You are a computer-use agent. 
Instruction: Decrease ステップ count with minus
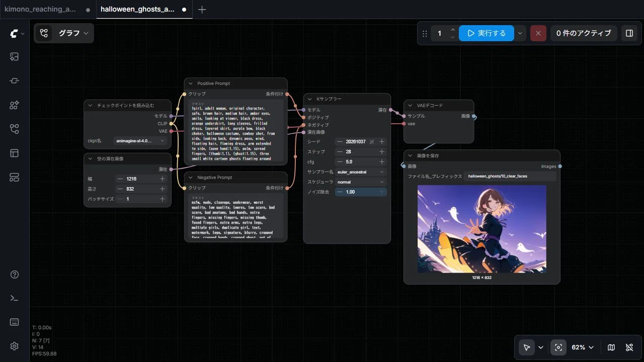pos(341,152)
